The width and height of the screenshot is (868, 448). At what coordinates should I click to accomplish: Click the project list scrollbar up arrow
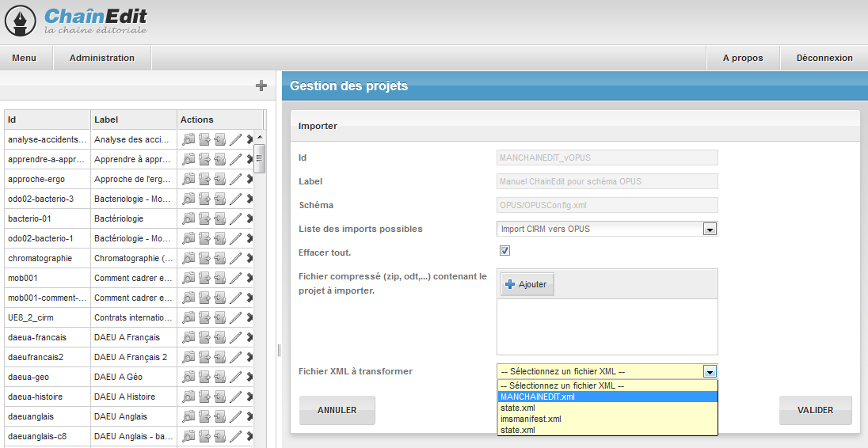[259, 138]
